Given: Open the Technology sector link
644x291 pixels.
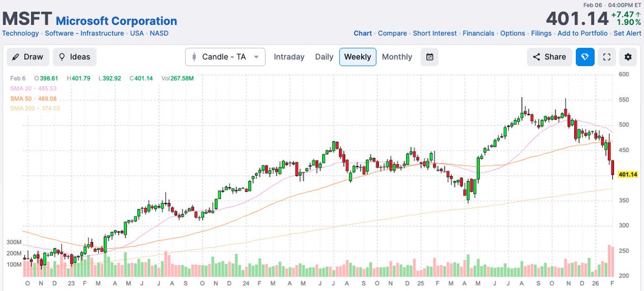Looking at the screenshot, I should click(20, 33).
